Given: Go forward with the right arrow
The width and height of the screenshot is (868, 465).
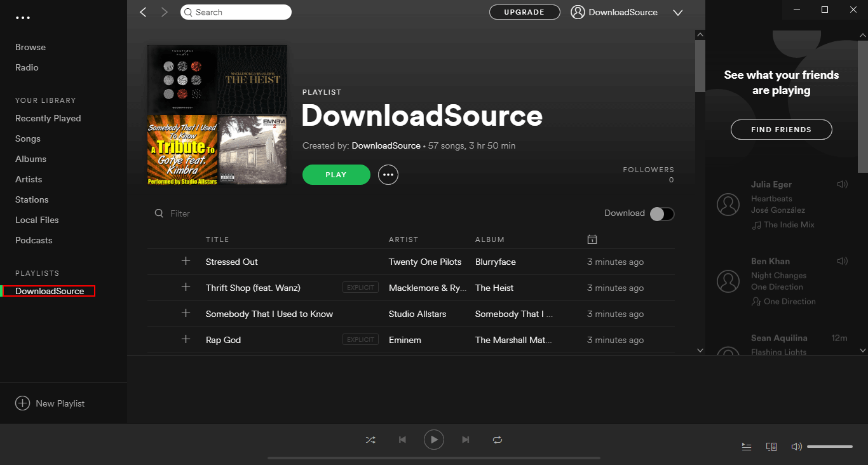Looking at the screenshot, I should click(x=165, y=12).
